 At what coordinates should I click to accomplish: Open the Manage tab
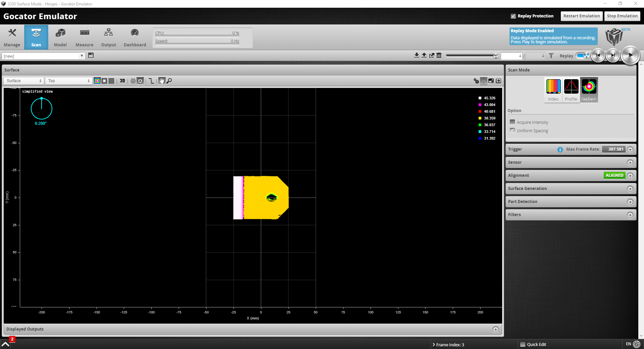tap(12, 37)
